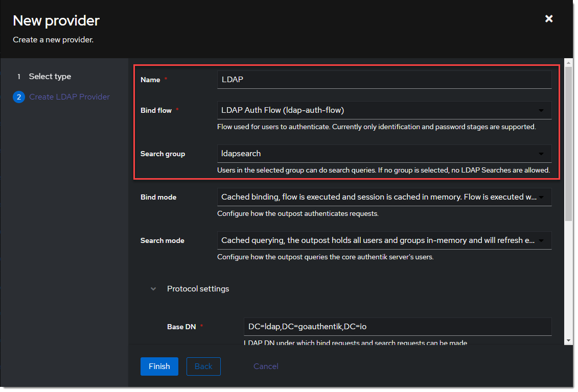578x392 pixels.
Task: Click the scrollbar up arrow
Action: click(568, 63)
